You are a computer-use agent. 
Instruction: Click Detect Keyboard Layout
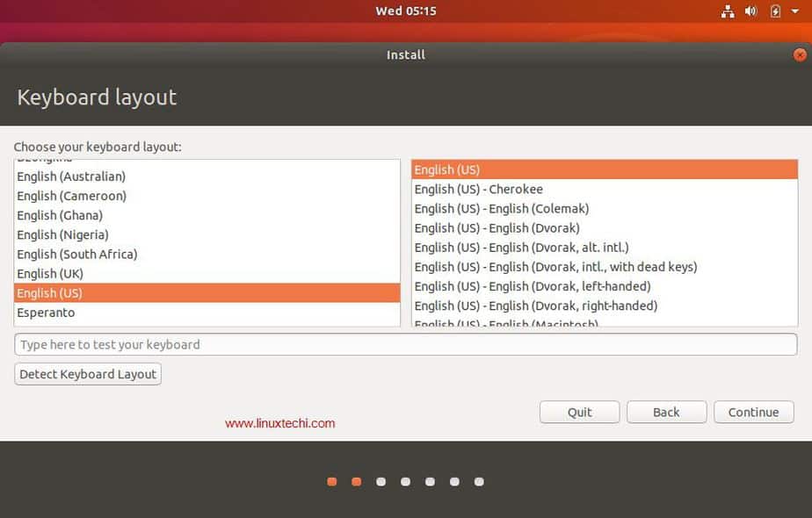87,373
